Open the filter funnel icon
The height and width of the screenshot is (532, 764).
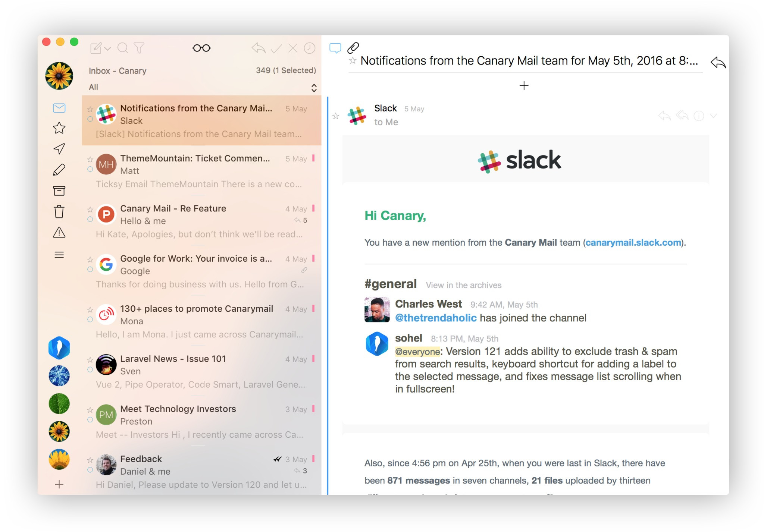(139, 48)
